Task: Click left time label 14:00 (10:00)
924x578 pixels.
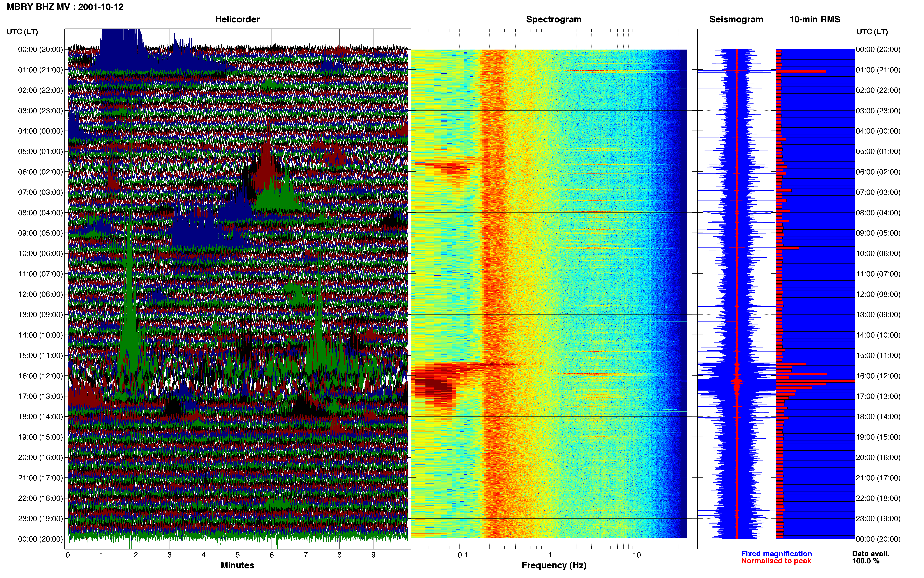Action: (40, 335)
